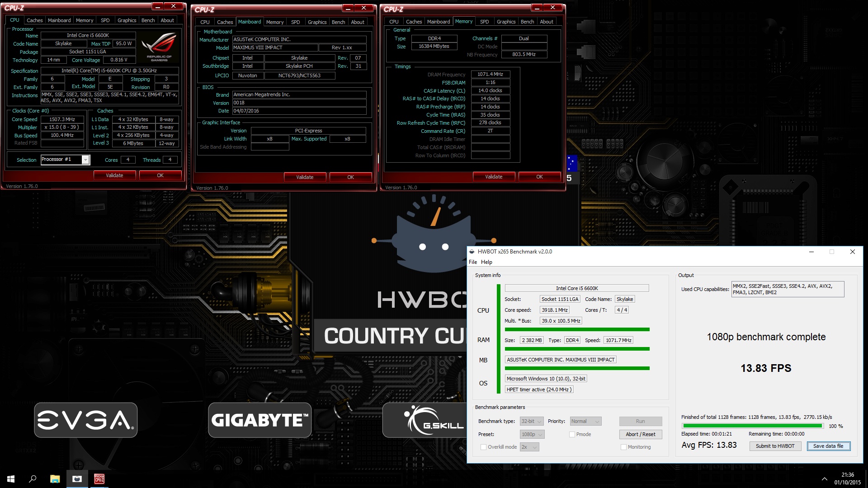Viewport: 868px width, 488px height.
Task: Click the benchmark progress bar
Action: (753, 426)
